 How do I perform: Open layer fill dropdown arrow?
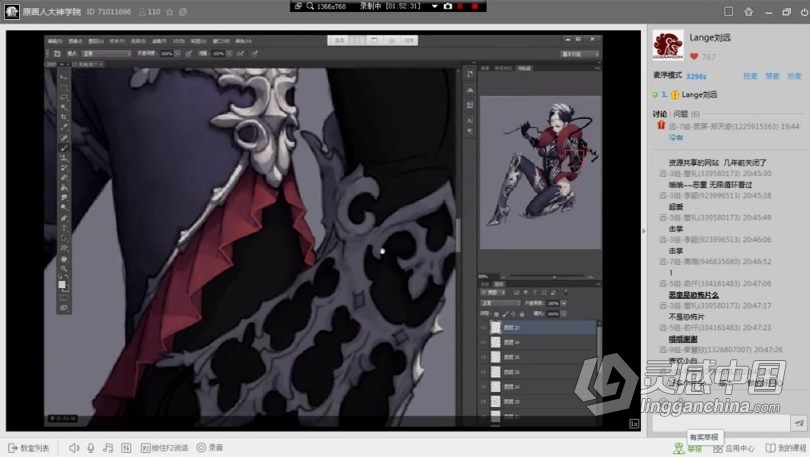564,314
